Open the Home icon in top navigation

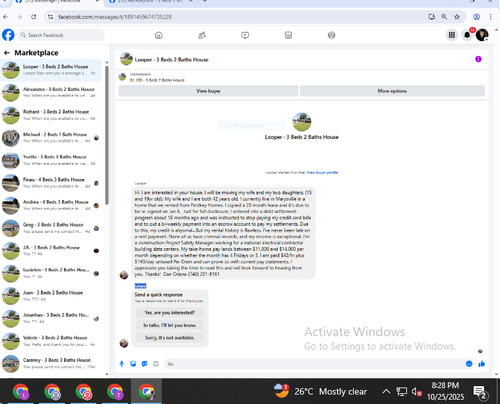click(159, 35)
